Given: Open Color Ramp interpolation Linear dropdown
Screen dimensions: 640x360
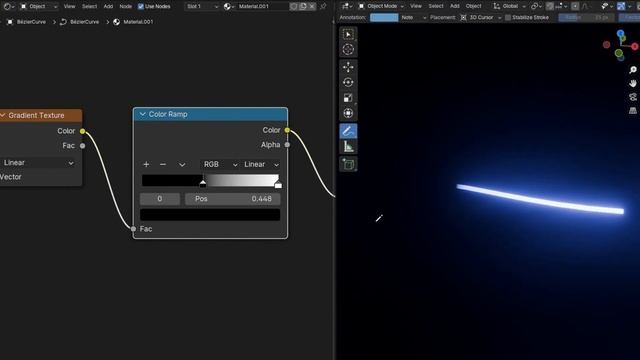Looking at the screenshot, I should pos(261,164).
